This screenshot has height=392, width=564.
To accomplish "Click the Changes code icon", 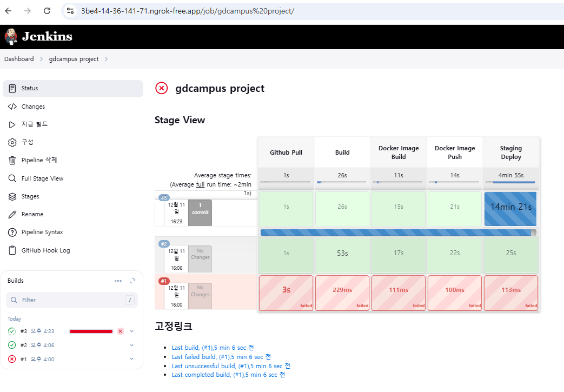I will coord(12,107).
